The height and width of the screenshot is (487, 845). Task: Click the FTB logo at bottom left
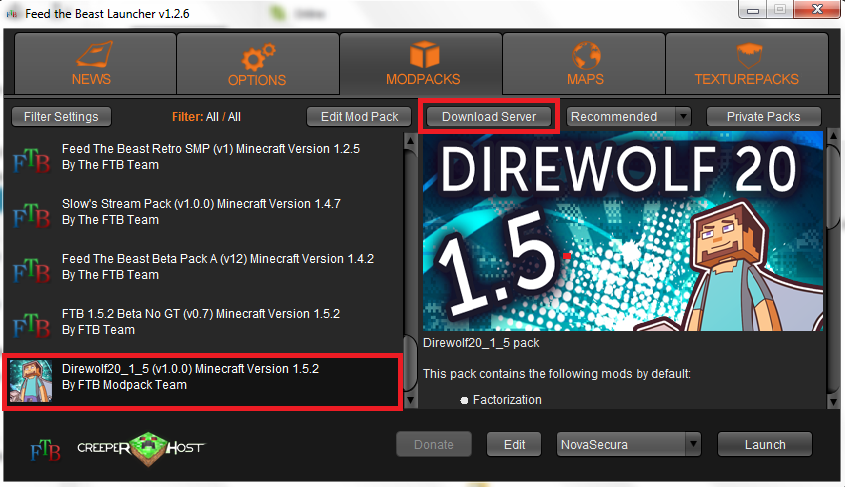coord(42,446)
